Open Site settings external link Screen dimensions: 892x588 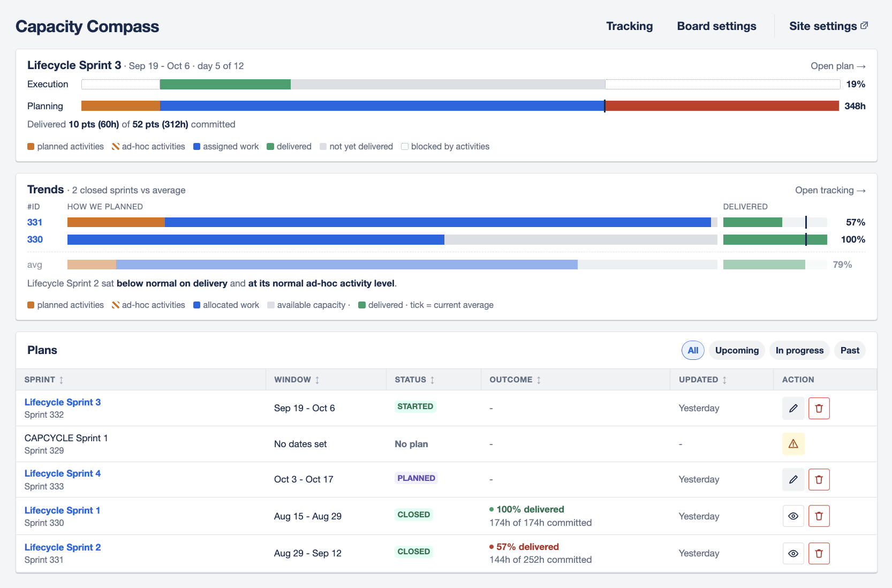[x=828, y=26]
